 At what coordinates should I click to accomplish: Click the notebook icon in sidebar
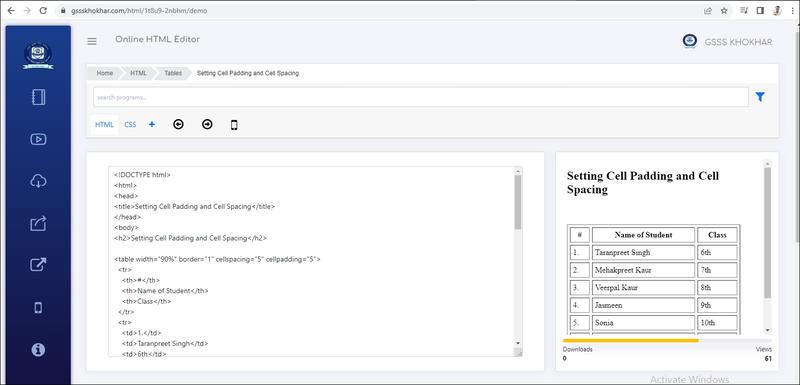click(x=39, y=97)
